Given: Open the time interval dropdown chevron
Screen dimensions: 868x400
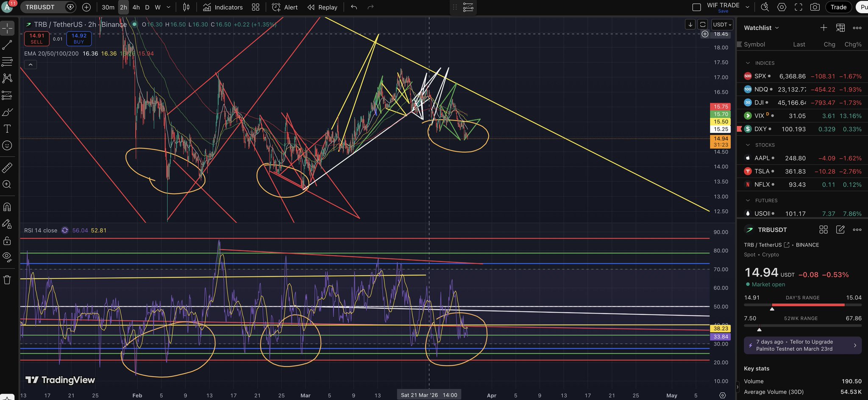Looking at the screenshot, I should [x=168, y=7].
